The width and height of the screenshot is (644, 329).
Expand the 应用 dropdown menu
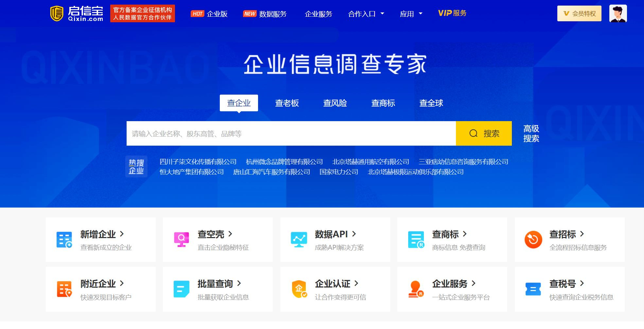411,14
